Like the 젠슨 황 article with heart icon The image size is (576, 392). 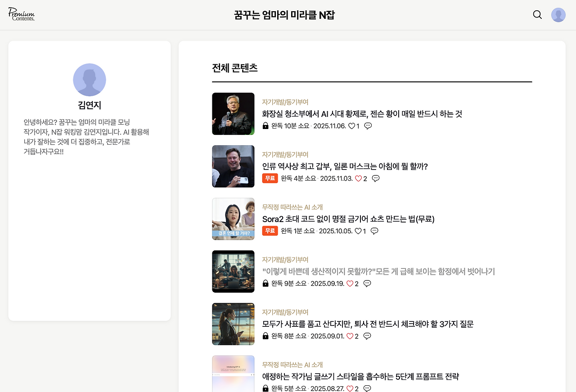coord(352,126)
